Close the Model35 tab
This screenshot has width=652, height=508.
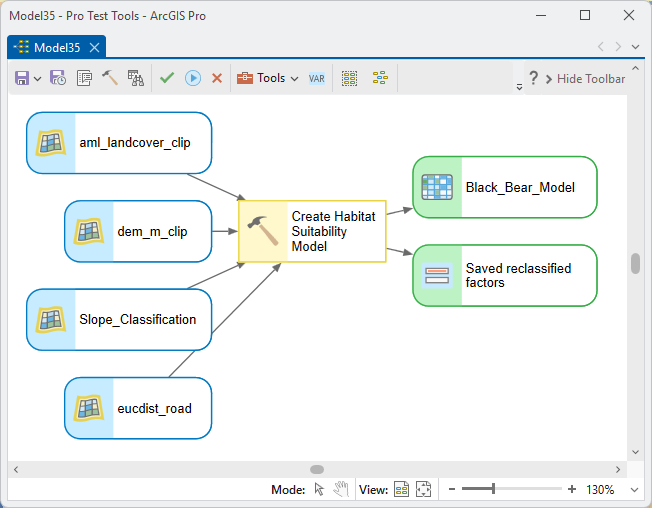pyautogui.click(x=94, y=48)
